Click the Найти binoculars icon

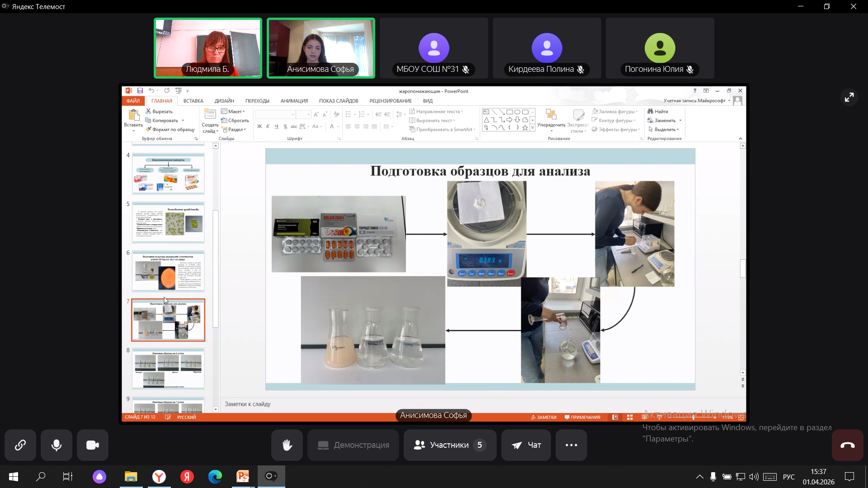[651, 112]
